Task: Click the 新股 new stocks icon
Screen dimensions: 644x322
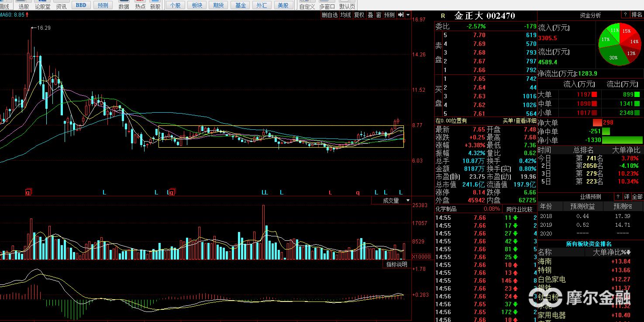Action: click(155, 5)
